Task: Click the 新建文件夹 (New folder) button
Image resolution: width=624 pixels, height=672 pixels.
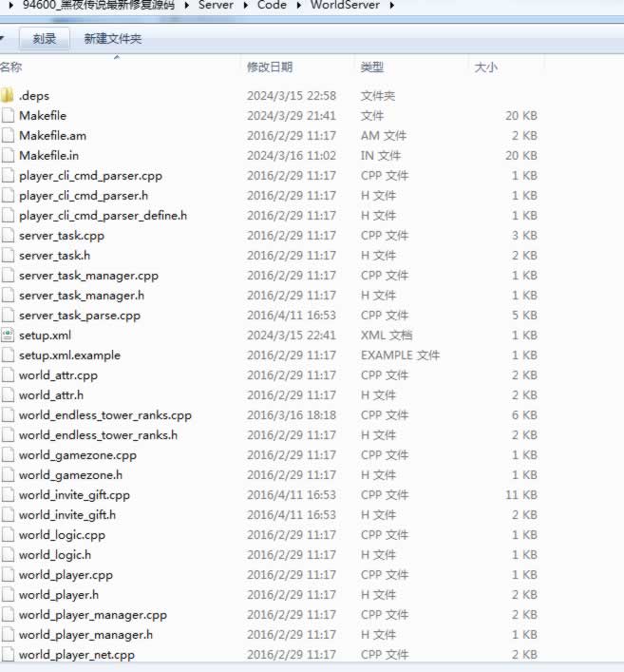Action: pos(113,39)
